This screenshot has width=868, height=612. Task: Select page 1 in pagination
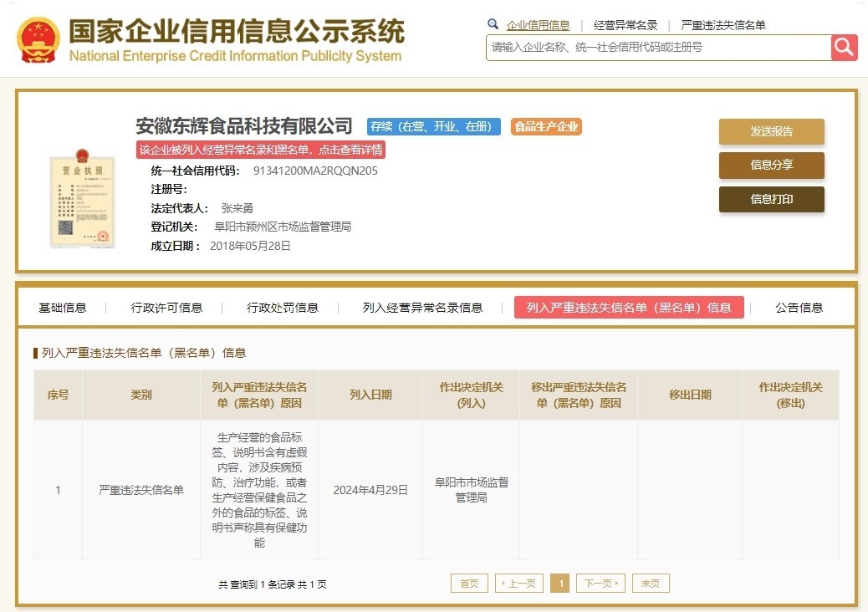560,584
